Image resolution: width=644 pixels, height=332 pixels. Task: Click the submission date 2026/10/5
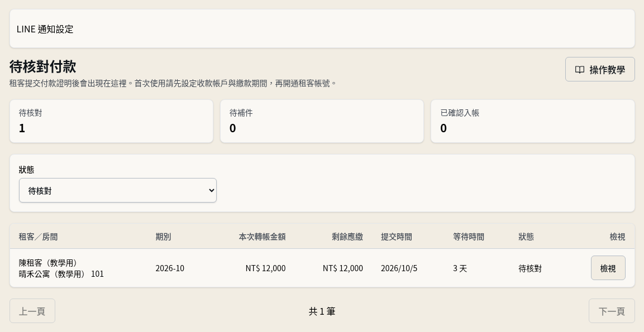click(x=399, y=268)
